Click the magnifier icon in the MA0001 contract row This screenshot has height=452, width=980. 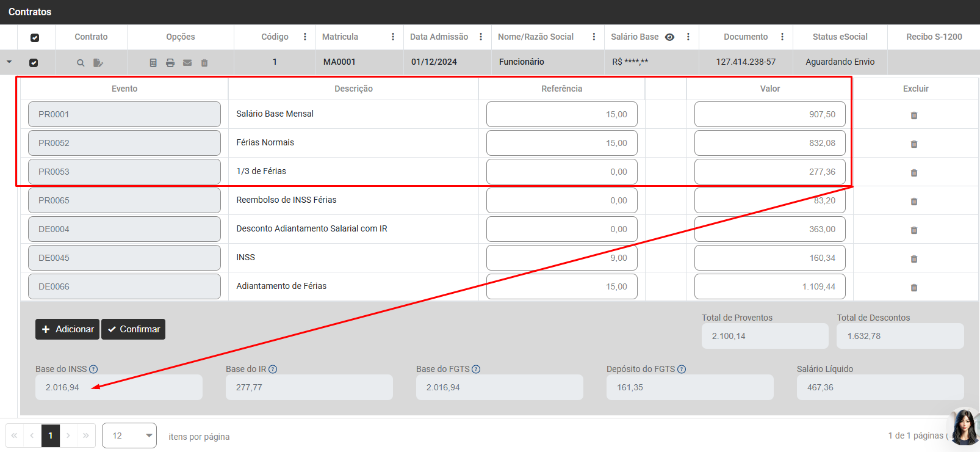81,63
